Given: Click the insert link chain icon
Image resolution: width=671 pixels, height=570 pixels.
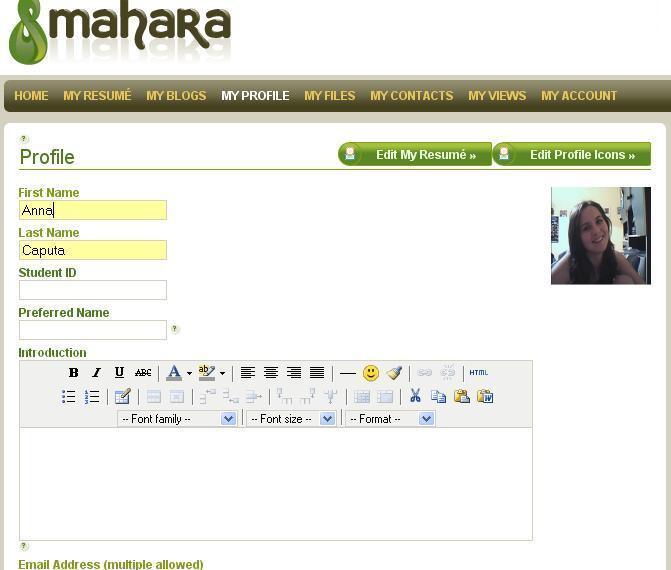Looking at the screenshot, I should (425, 373).
